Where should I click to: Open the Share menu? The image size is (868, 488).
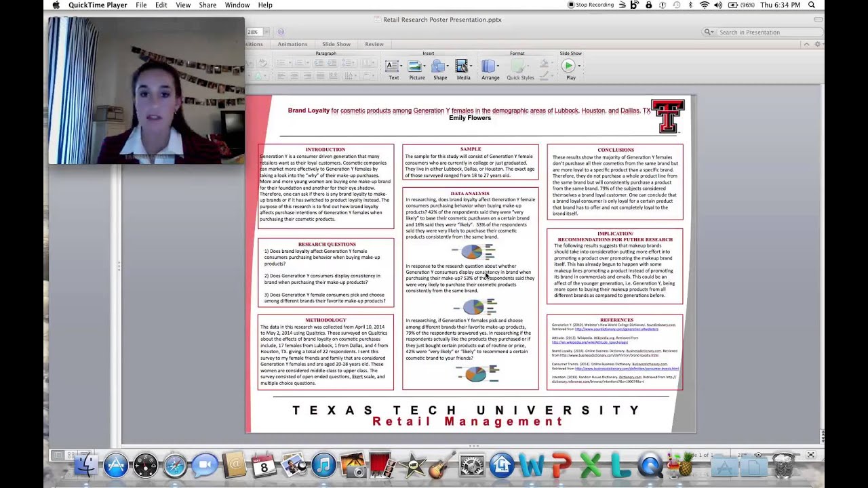pyautogui.click(x=208, y=5)
